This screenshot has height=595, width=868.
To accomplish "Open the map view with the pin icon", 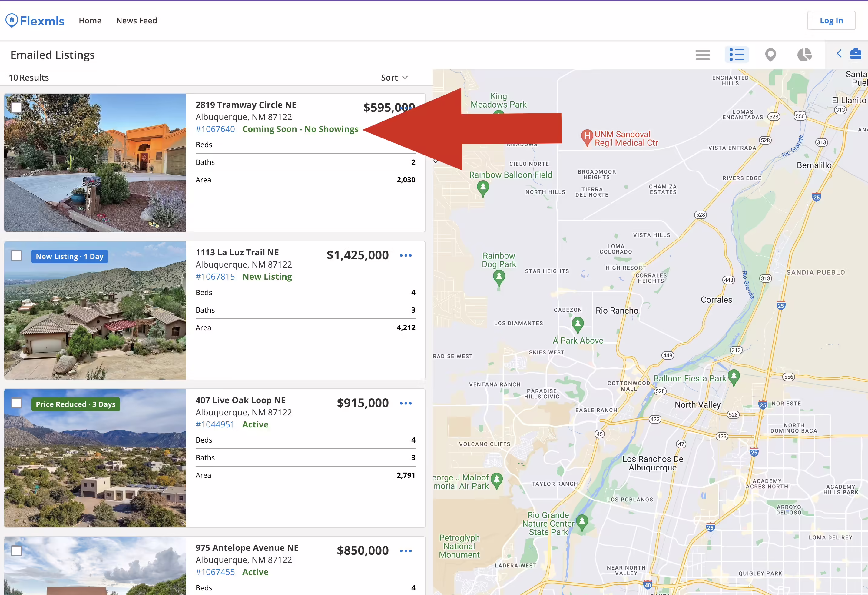I will [770, 55].
